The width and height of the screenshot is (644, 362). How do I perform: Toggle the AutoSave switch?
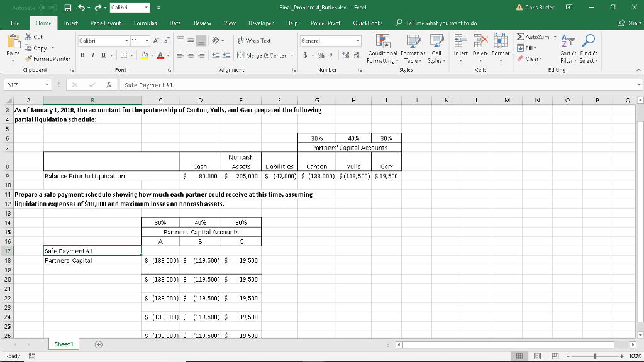click(x=48, y=8)
